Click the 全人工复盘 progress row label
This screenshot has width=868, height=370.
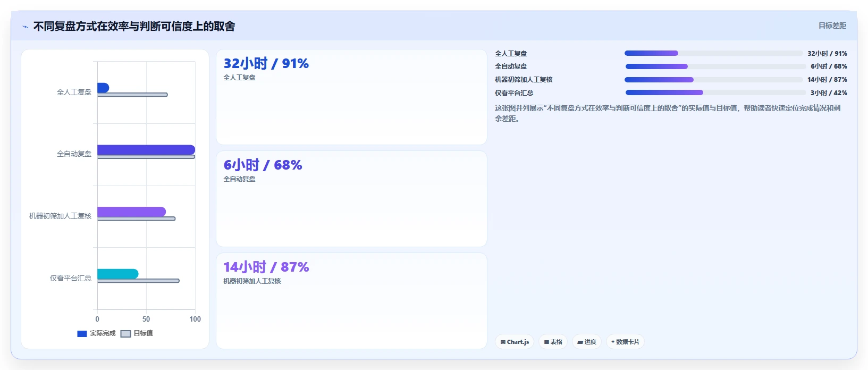(511, 53)
